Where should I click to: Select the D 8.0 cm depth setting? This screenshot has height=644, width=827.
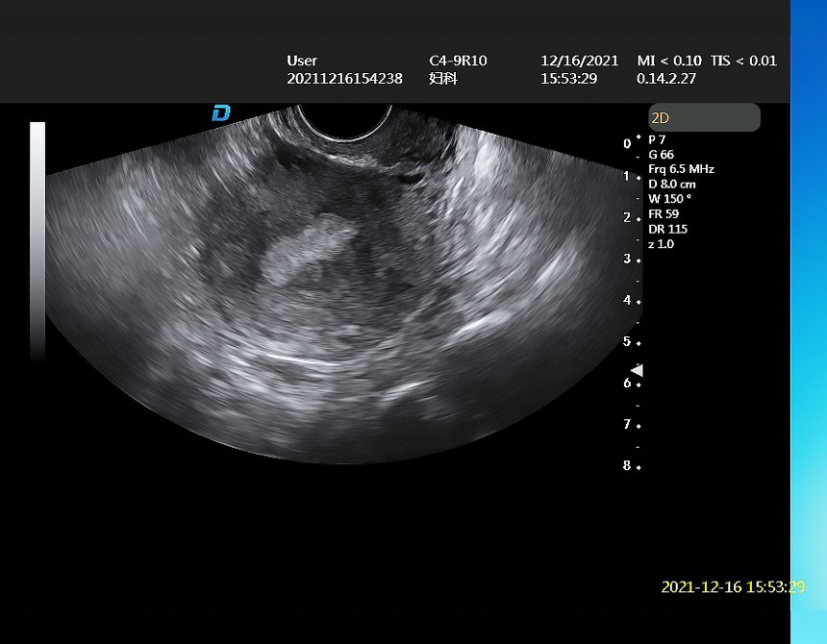click(672, 185)
